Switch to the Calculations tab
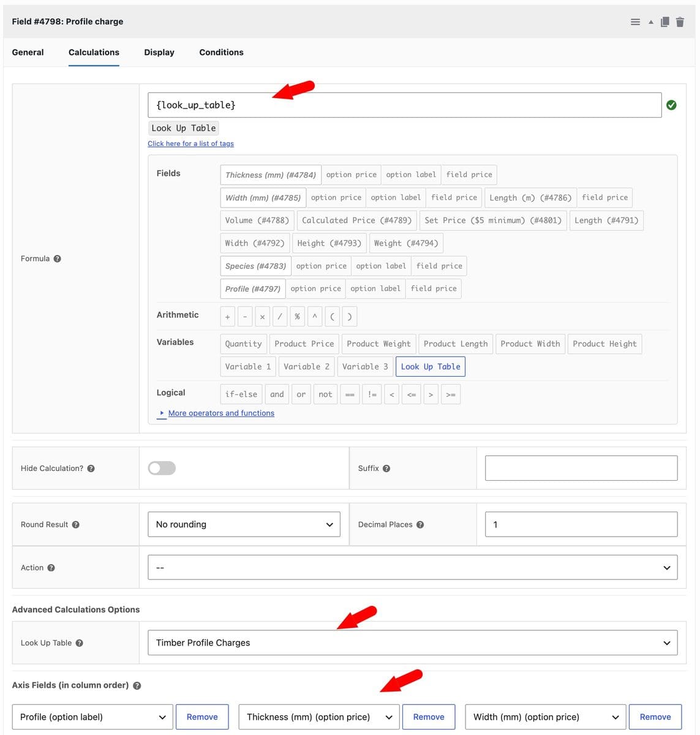 point(94,53)
